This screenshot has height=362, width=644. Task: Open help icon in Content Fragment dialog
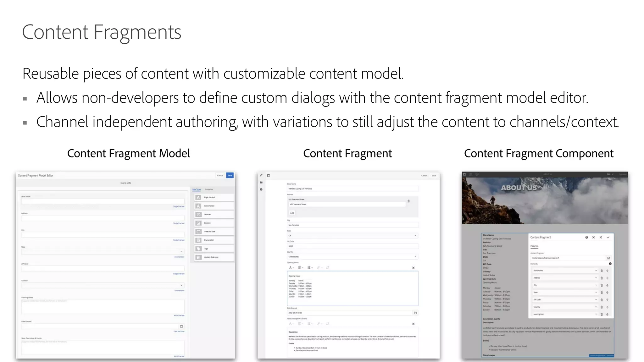pos(586,237)
